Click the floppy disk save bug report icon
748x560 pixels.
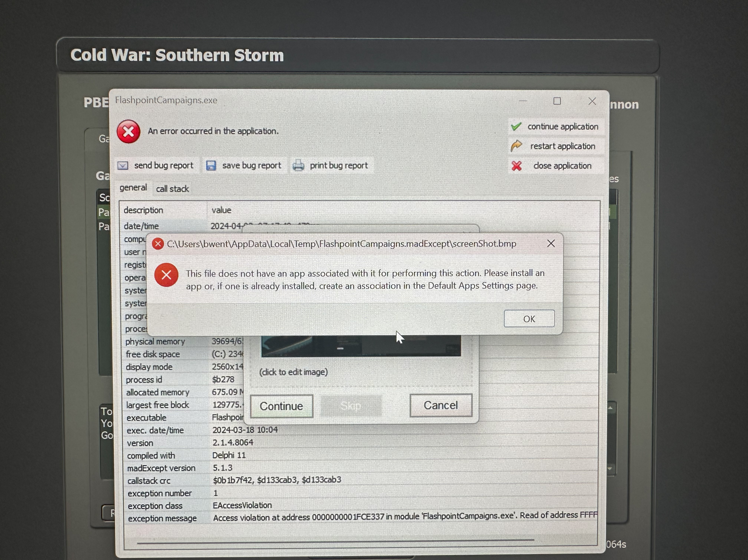click(211, 165)
